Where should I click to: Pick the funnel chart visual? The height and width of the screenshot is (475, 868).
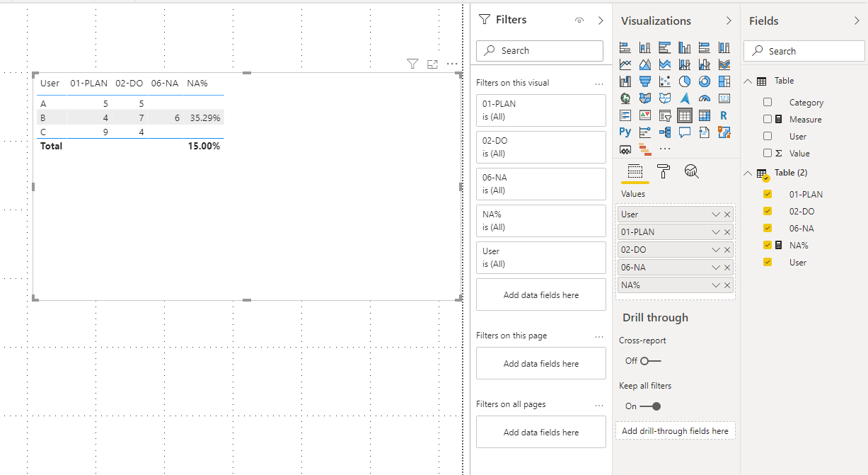[645, 81]
